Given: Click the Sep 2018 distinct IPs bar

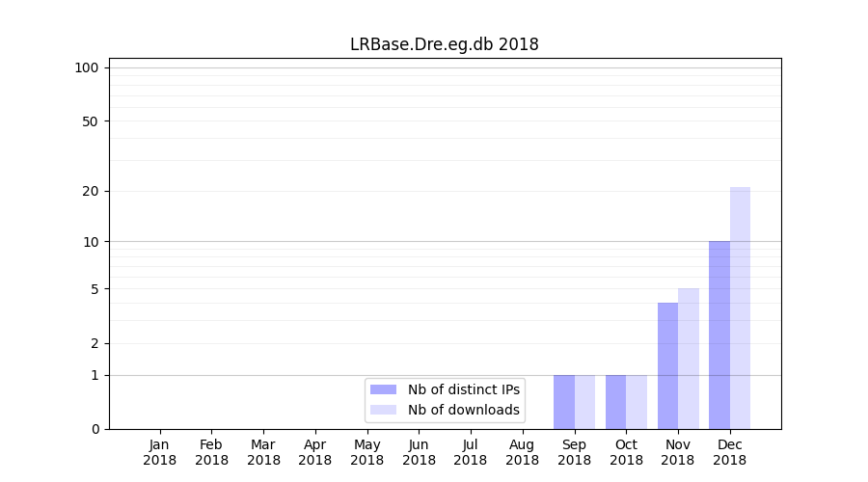Looking at the screenshot, I should 564,402.
